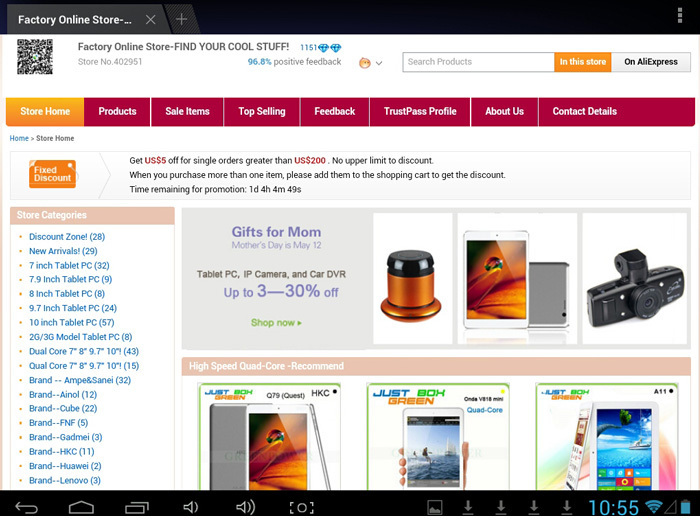Image resolution: width=700 pixels, height=524 pixels.
Task: Tap the volume down speaker icon
Action: 191,507
